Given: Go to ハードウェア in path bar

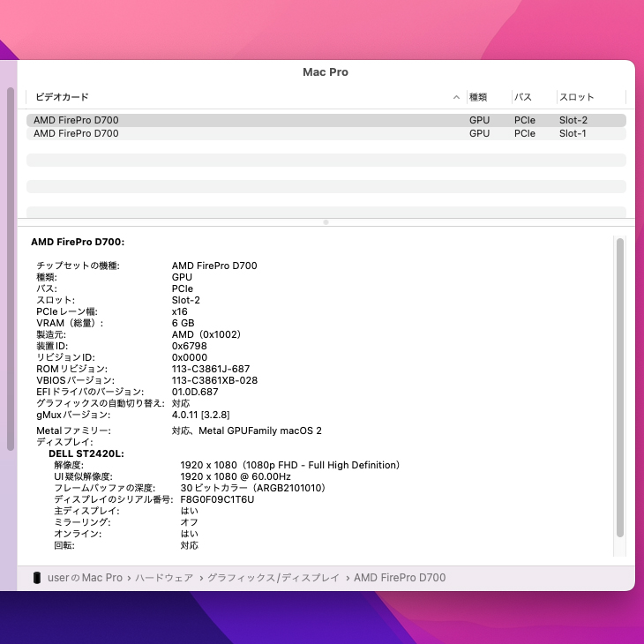Looking at the screenshot, I should pos(165,578).
